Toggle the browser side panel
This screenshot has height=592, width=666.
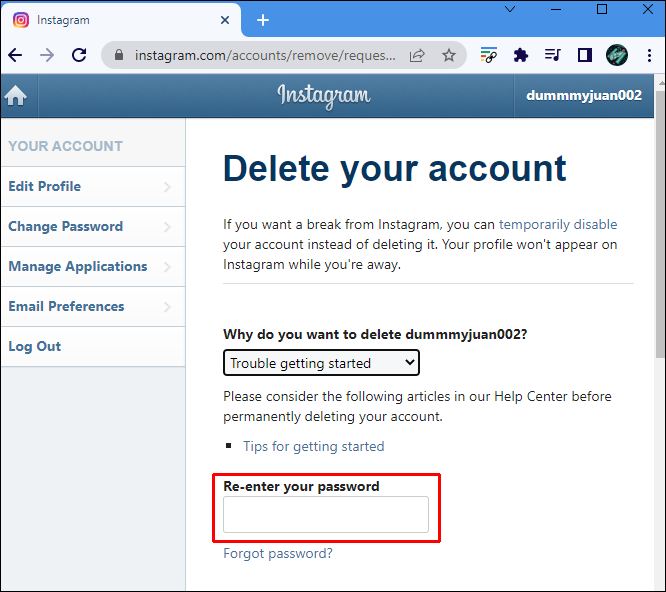[585, 55]
